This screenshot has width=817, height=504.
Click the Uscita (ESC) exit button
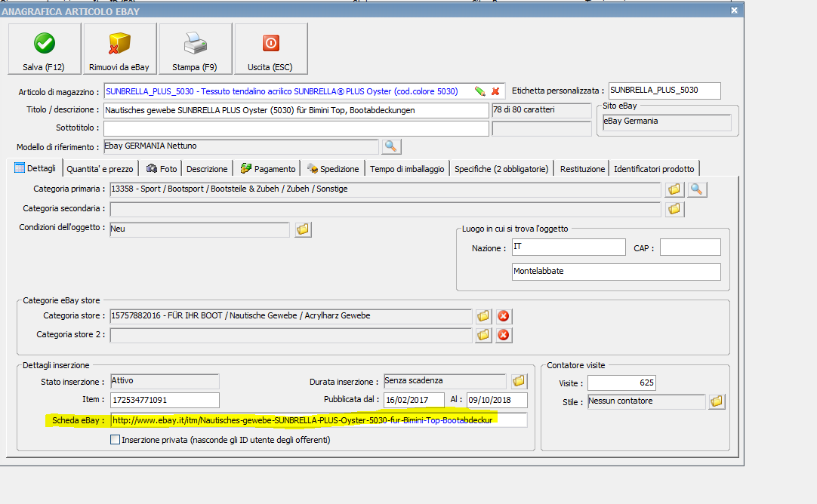pos(271,49)
